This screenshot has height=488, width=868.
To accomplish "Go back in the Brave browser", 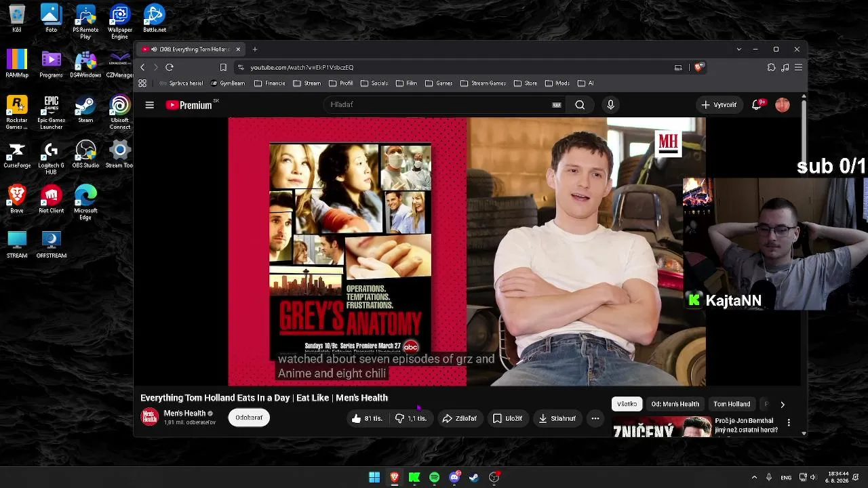I will pyautogui.click(x=142, y=68).
